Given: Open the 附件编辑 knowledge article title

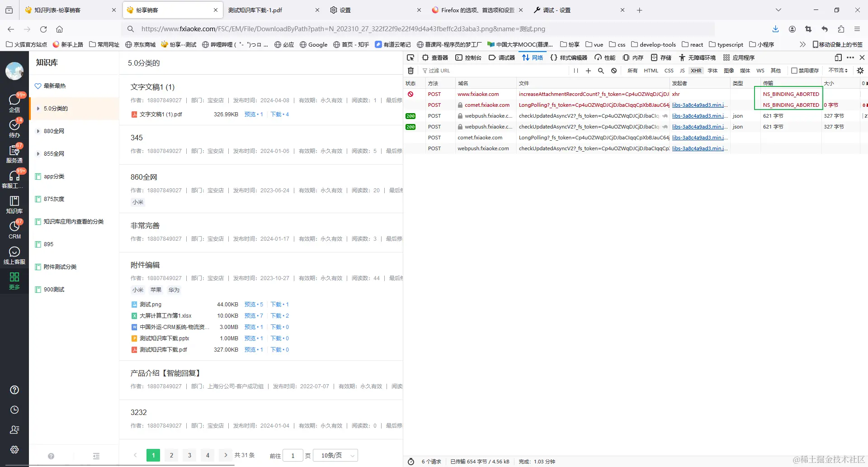Looking at the screenshot, I should [145, 265].
